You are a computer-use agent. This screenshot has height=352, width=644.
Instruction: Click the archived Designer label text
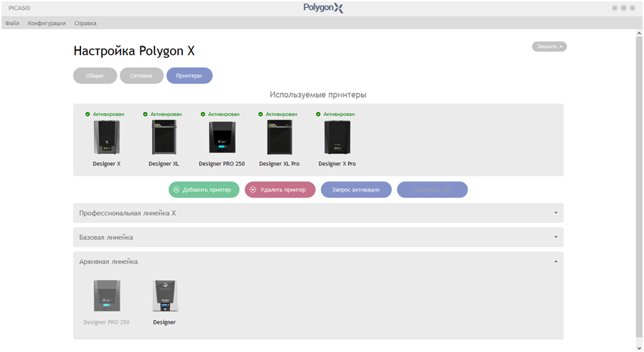164,322
